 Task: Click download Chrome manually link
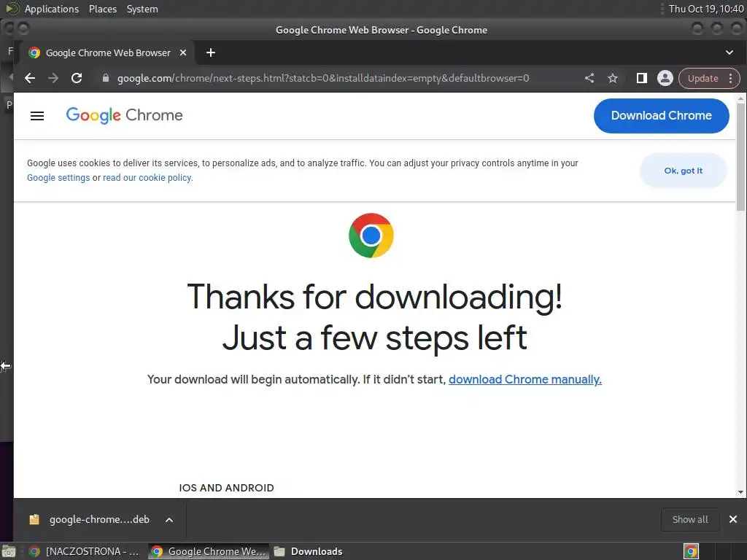coord(525,379)
